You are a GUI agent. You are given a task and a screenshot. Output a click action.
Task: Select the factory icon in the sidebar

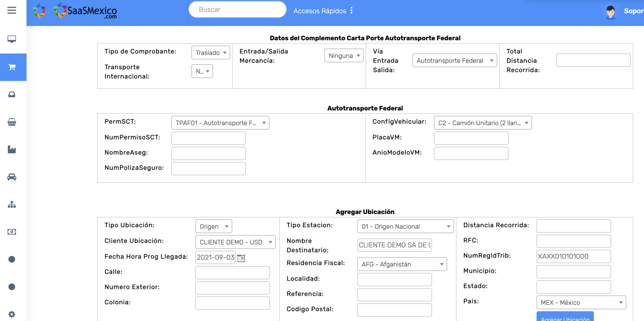click(x=12, y=149)
